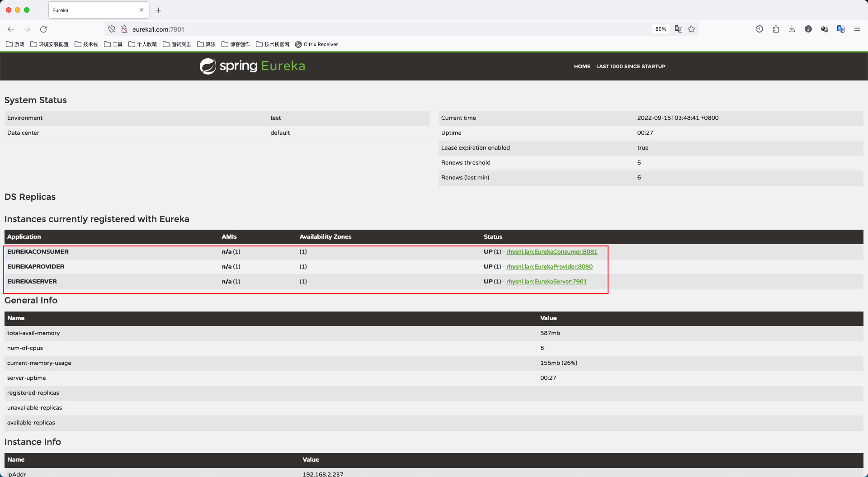The image size is (868, 477).
Task: Open LAST 1000 SINCE STARTUP page
Action: tap(631, 66)
